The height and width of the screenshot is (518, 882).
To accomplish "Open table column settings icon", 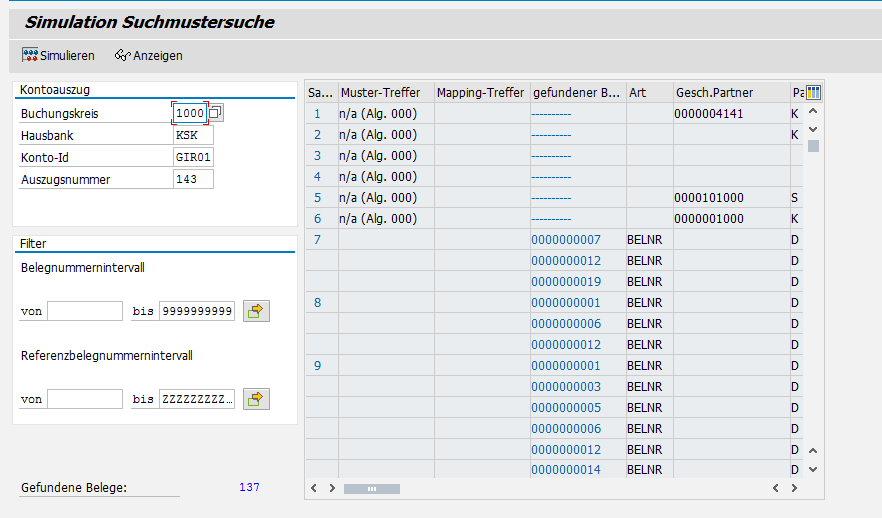I will (813, 92).
